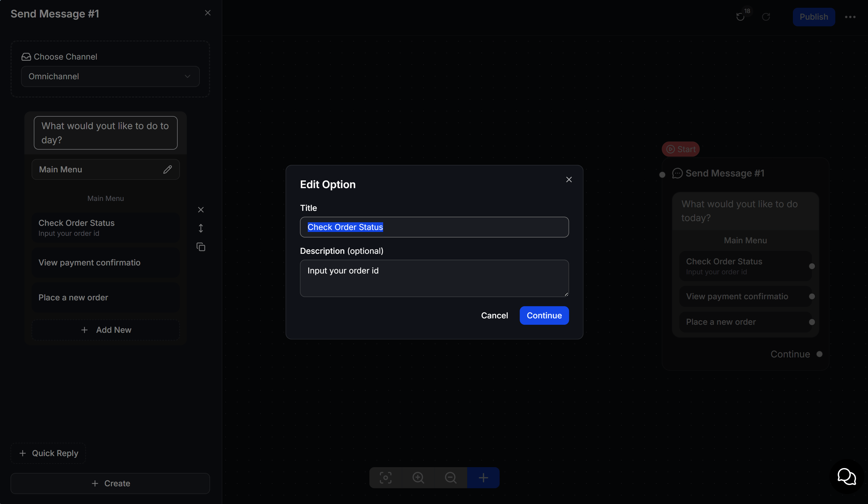Viewport: 868px width, 504px height.
Task: Click the 'Check Order Status' option on canvas node
Action: pos(746,266)
